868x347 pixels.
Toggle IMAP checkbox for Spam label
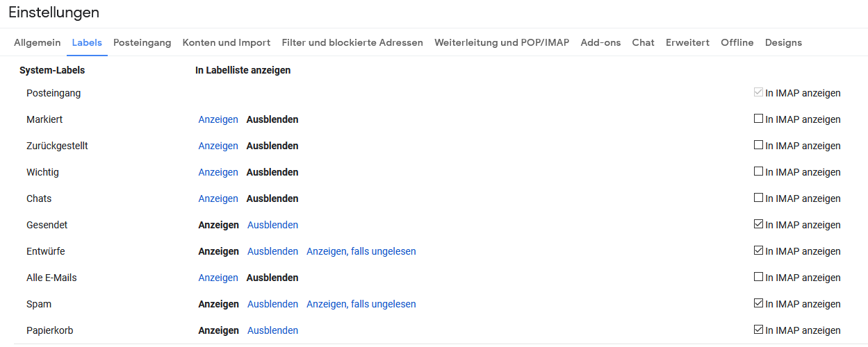758,303
